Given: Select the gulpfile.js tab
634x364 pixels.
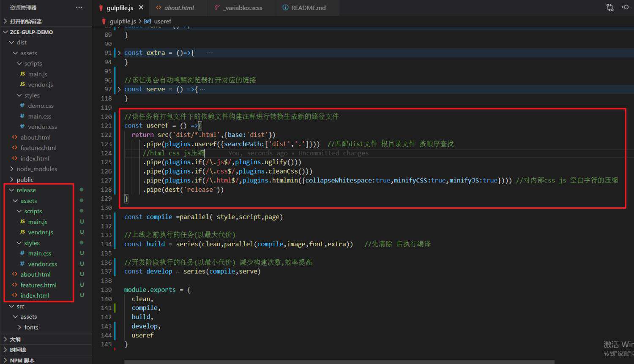Looking at the screenshot, I should click(x=120, y=8).
